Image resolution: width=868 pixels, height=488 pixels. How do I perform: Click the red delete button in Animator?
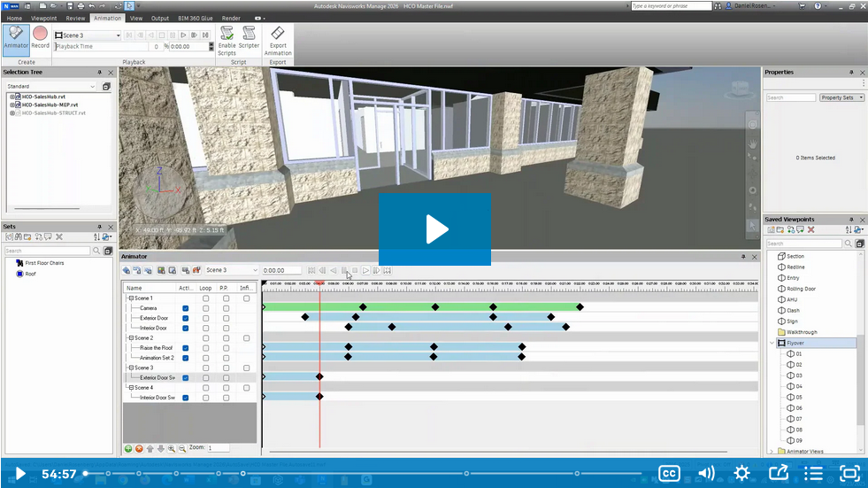pyautogui.click(x=139, y=448)
